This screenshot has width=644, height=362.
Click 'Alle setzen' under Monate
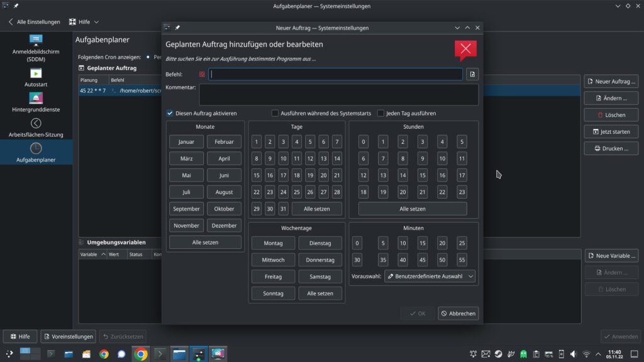205,242
